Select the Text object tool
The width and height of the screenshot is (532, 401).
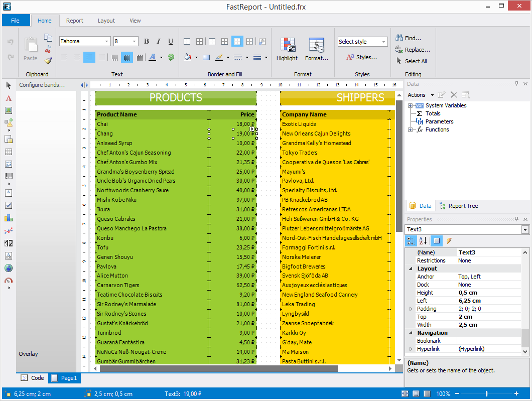click(8, 98)
